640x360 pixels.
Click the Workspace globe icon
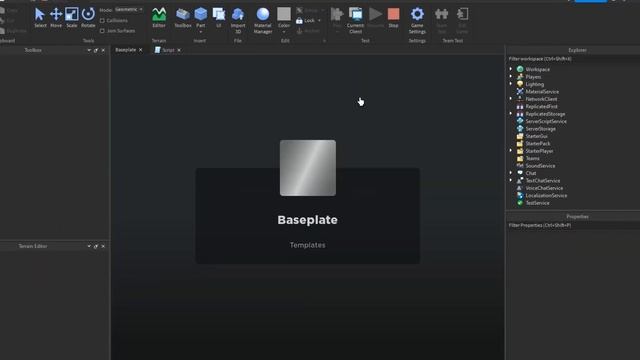pos(520,69)
